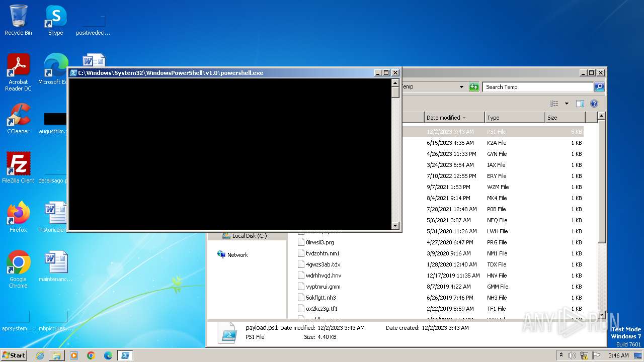Select the WZM File row
Viewport: 644px width, 362px height.
tap(493, 187)
